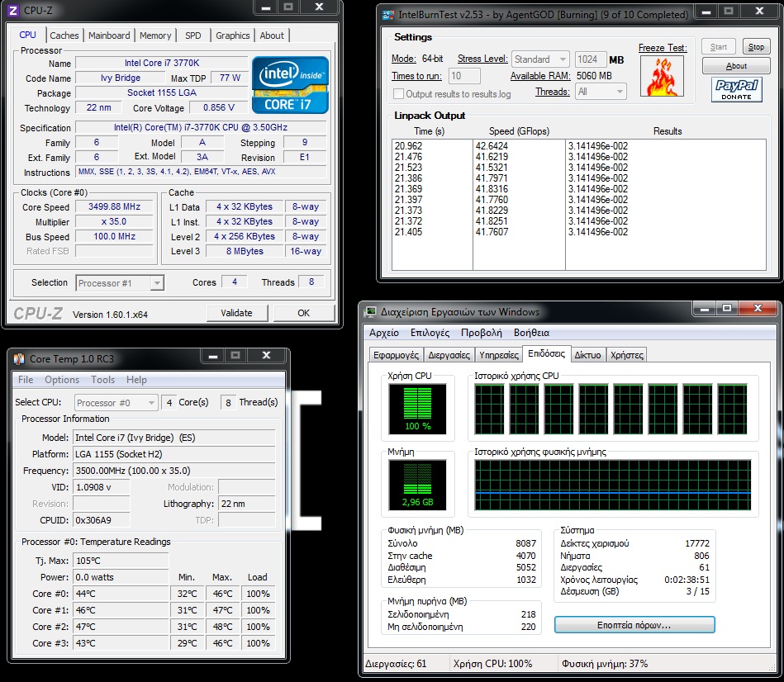Image resolution: width=784 pixels, height=682 pixels.
Task: Click the VID value 1.0908 v
Action: tap(101, 487)
